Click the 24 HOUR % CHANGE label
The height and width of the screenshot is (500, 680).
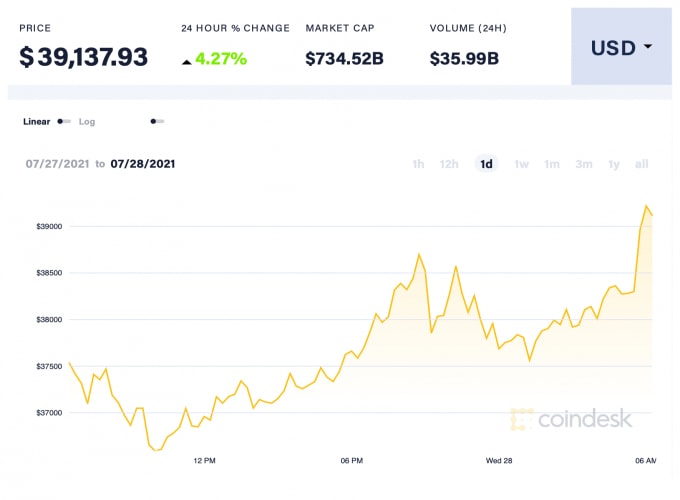[235, 28]
